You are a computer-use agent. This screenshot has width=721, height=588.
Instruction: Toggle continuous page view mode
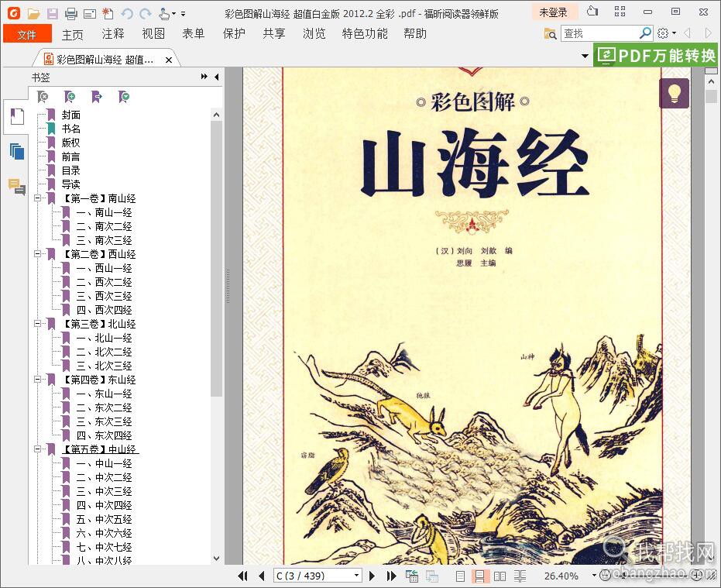pyautogui.click(x=479, y=576)
